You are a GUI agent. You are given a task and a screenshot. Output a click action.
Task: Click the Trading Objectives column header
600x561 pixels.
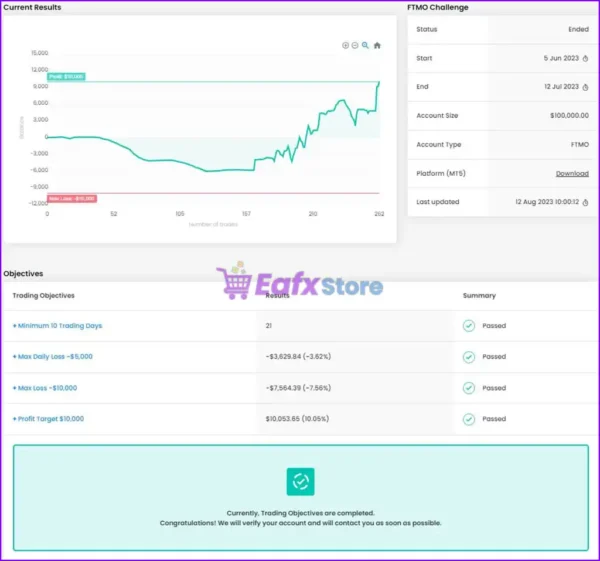pyautogui.click(x=44, y=296)
